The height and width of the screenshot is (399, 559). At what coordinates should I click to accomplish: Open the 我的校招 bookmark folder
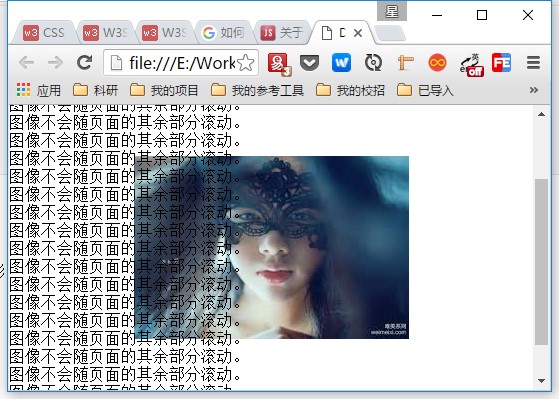(x=350, y=90)
